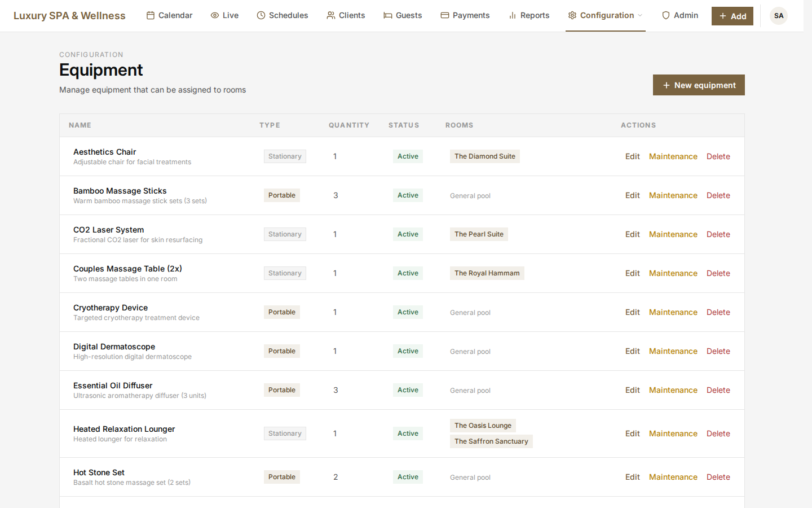
Task: Click the Payments card icon
Action: [444, 15]
